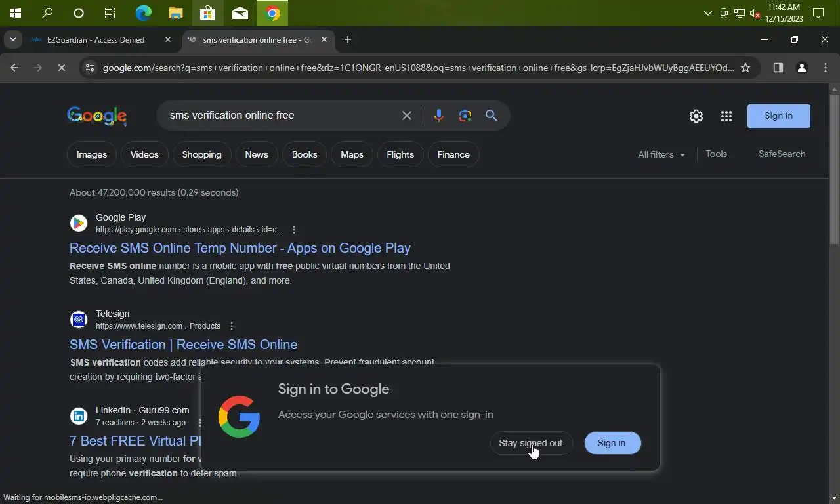Open 7 Best FREE Virtual result link
This screenshot has height=504, width=840.
[135, 441]
